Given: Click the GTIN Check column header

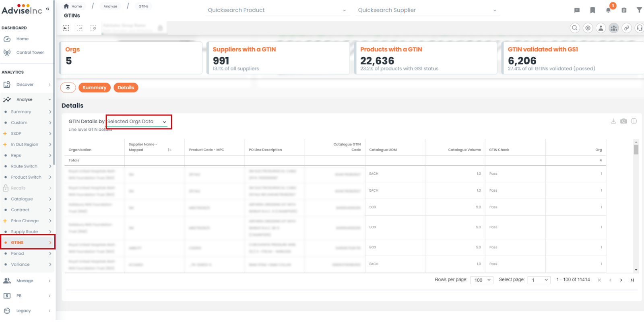Looking at the screenshot, I should point(499,150).
